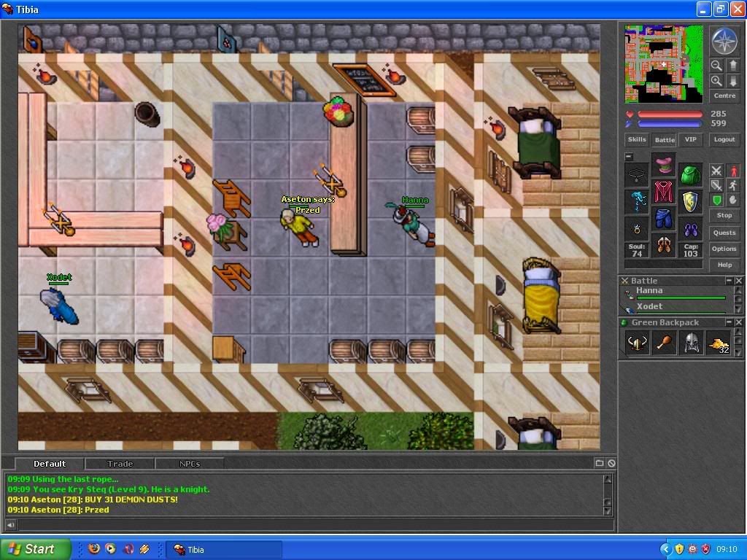Enable defensive fight mode (green shield)
The height and width of the screenshot is (560, 747).
pyautogui.click(x=716, y=200)
